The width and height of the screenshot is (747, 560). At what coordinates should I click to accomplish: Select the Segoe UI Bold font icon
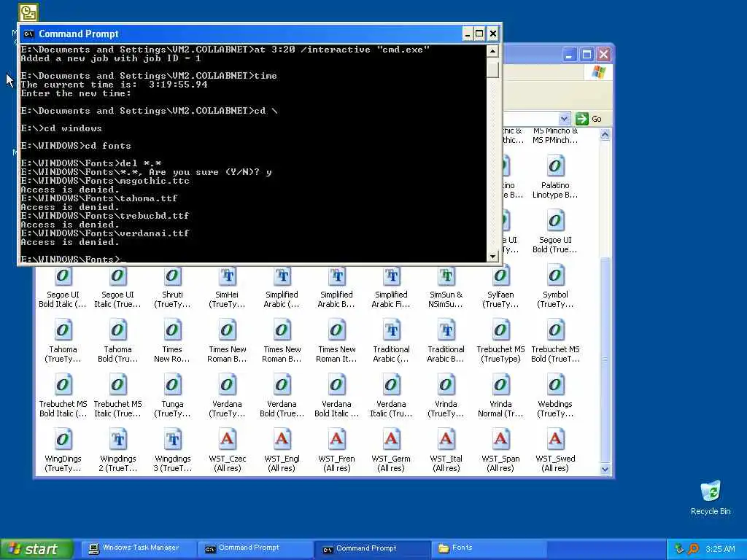coord(555,222)
